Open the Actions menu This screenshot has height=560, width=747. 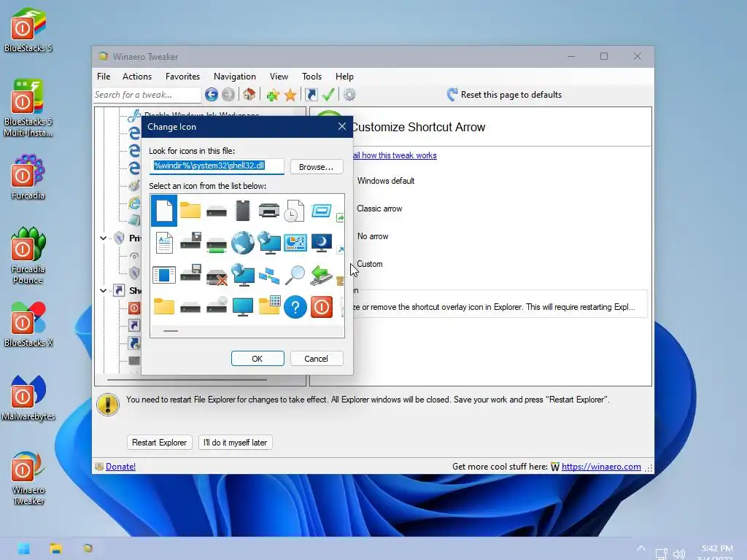tap(136, 77)
